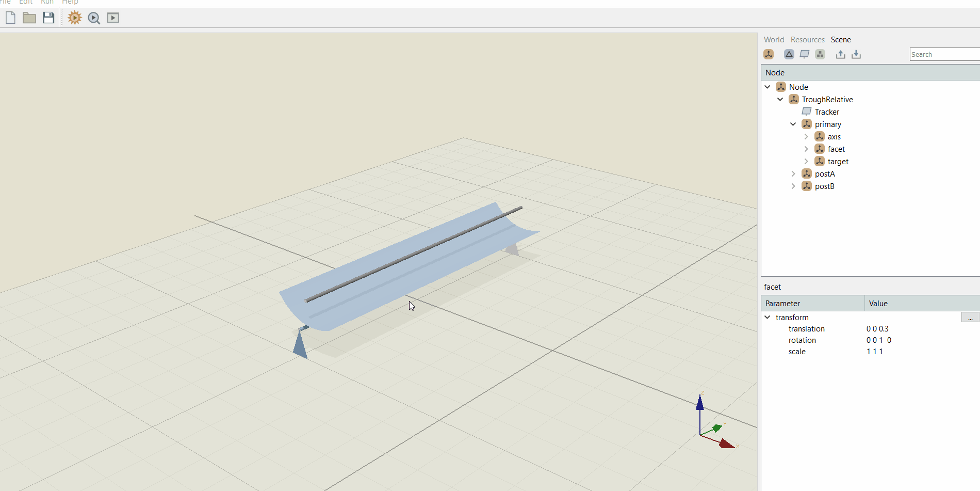
Task: Click the Parameter column header
Action: [812, 303]
